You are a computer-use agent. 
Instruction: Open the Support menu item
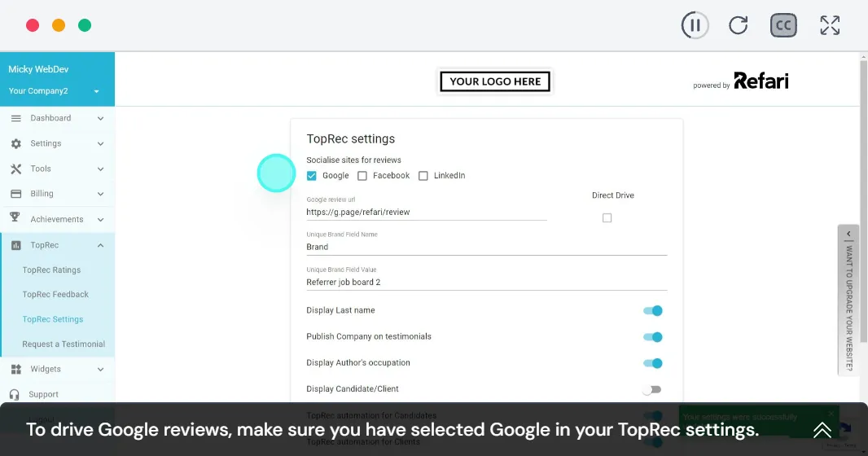[43, 395]
